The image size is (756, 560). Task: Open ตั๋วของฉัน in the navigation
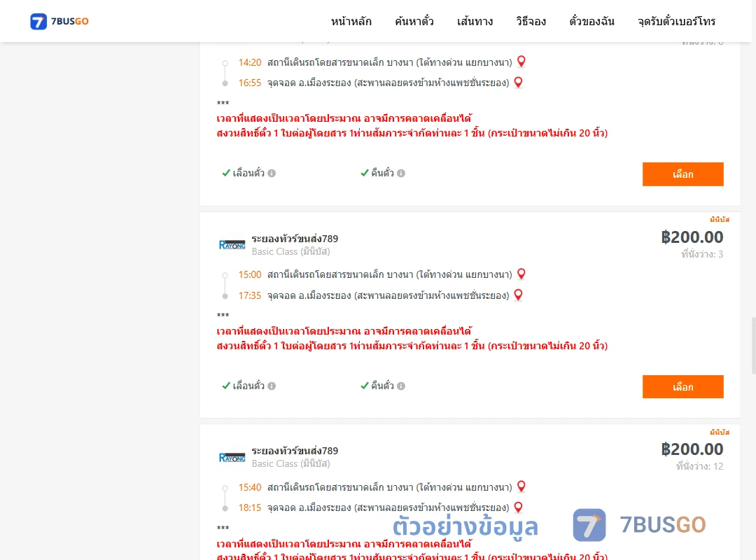tap(591, 21)
